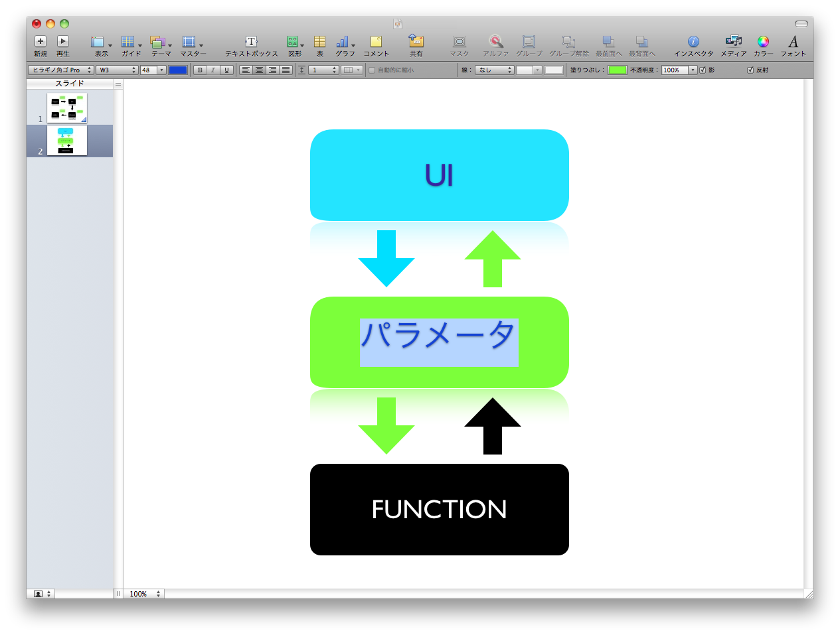Enable the 影 shadow checkbox

tap(703, 70)
